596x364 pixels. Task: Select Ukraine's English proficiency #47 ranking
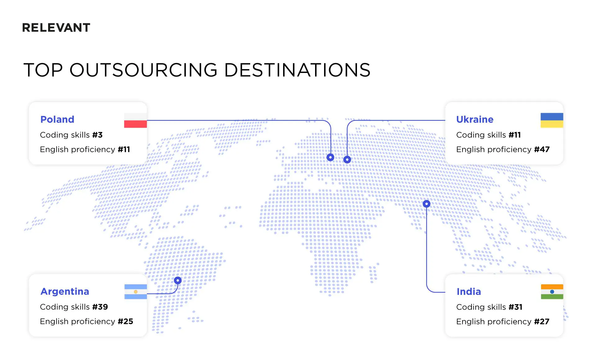[x=503, y=149]
